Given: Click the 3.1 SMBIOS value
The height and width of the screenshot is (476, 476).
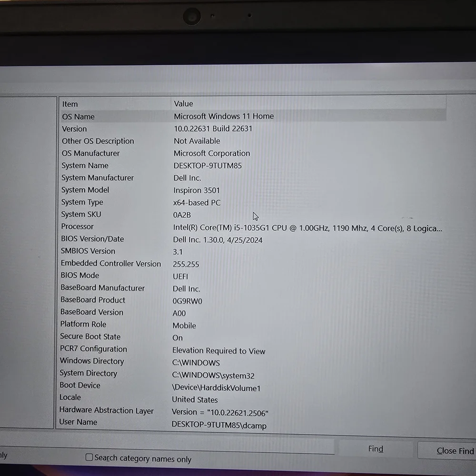Looking at the screenshot, I should [178, 252].
